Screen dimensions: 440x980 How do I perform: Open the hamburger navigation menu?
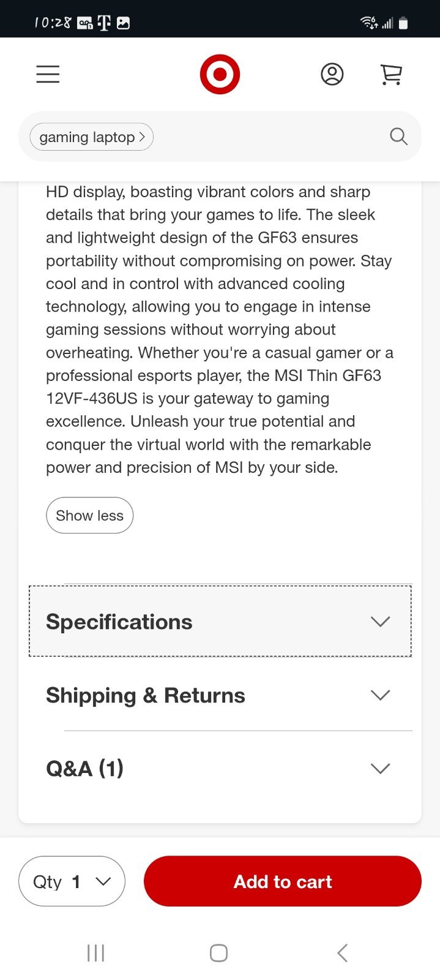point(48,74)
